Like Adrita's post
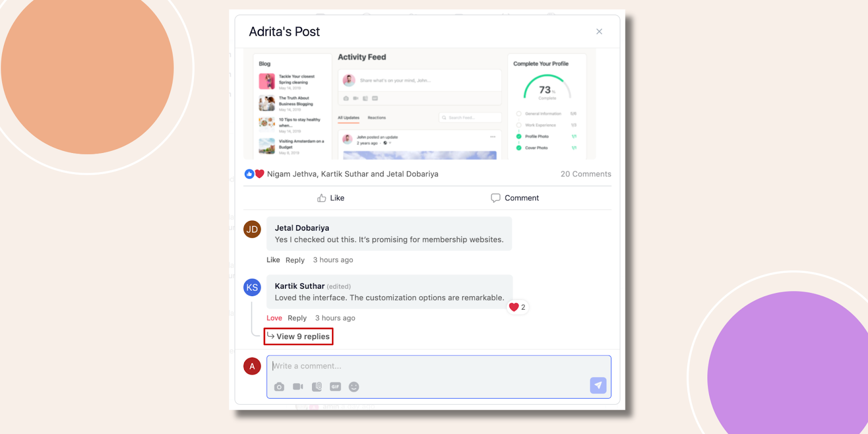Viewport: 868px width, 434px height. 331,198
